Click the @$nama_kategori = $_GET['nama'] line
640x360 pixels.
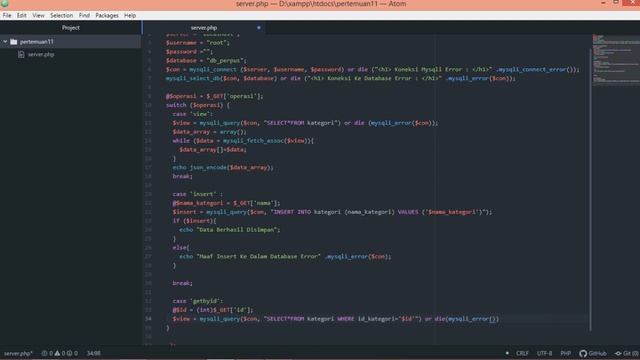226,203
